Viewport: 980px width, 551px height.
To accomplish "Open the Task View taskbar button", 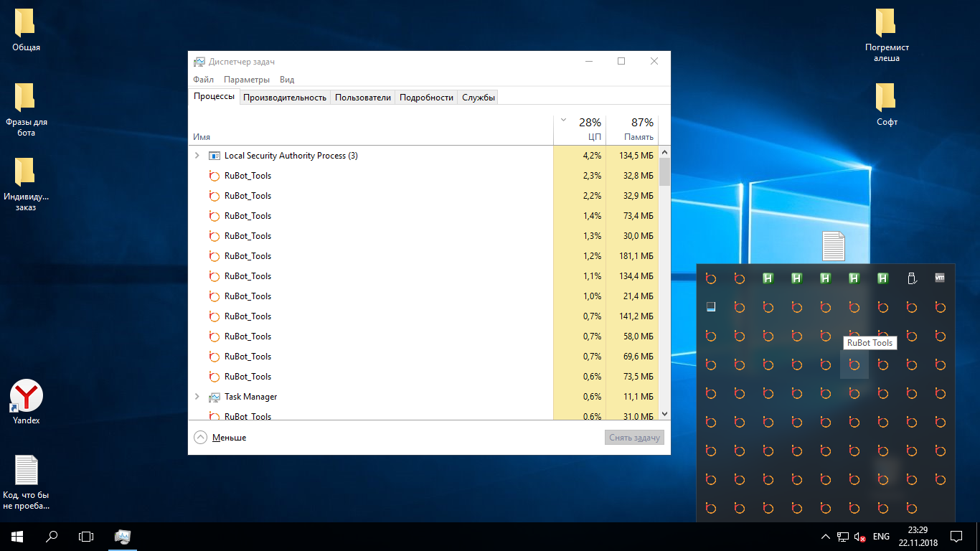I will click(86, 536).
